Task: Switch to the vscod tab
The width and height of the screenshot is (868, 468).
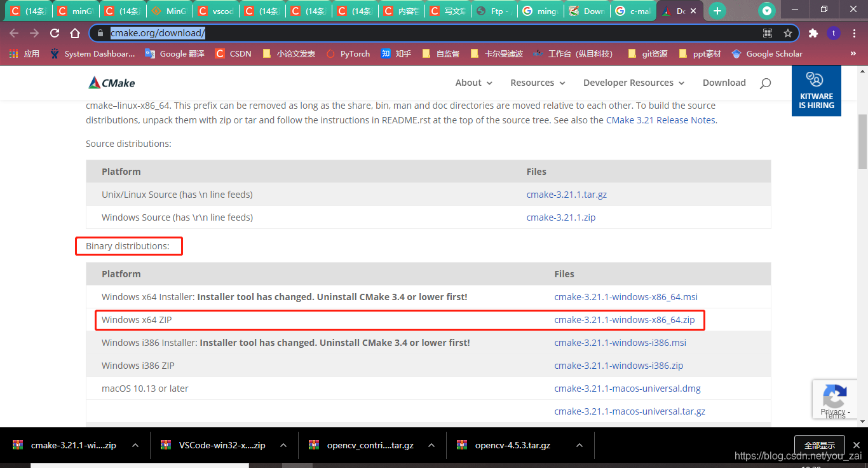Action: click(215, 11)
